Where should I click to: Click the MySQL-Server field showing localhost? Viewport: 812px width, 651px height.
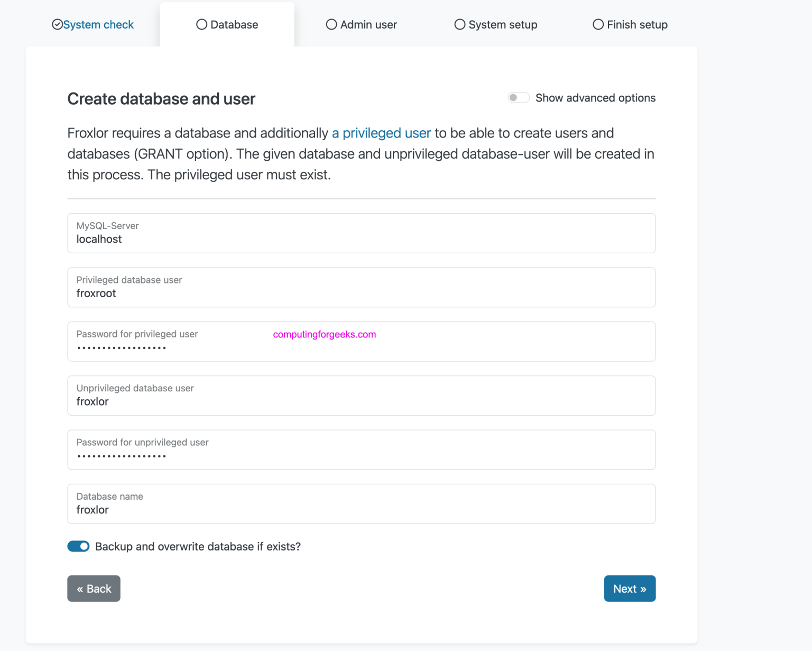(361, 233)
